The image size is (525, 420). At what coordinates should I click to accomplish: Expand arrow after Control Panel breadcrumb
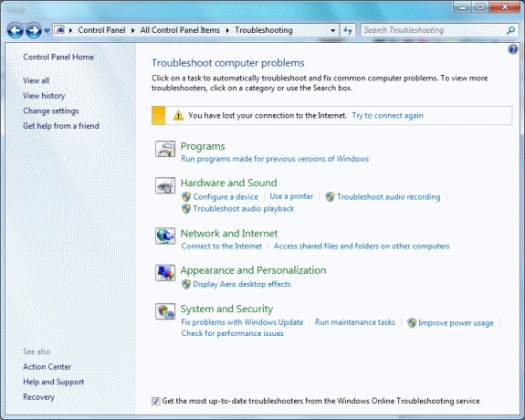(x=133, y=30)
